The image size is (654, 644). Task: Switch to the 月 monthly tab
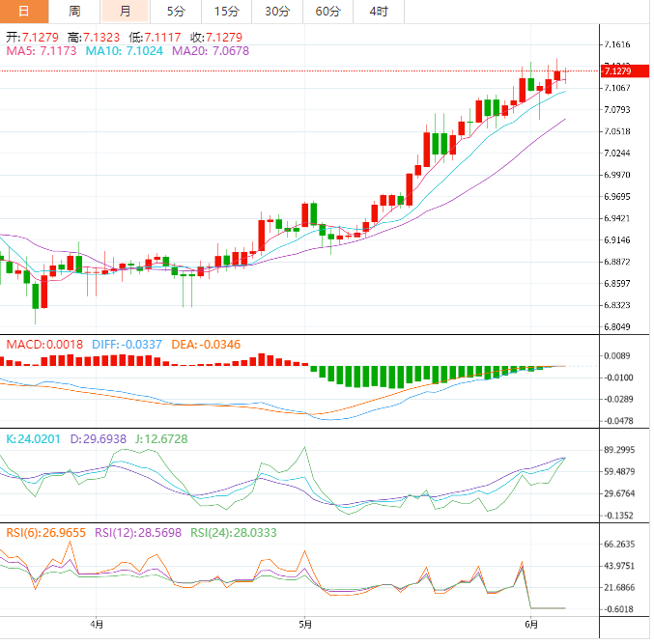(x=125, y=12)
